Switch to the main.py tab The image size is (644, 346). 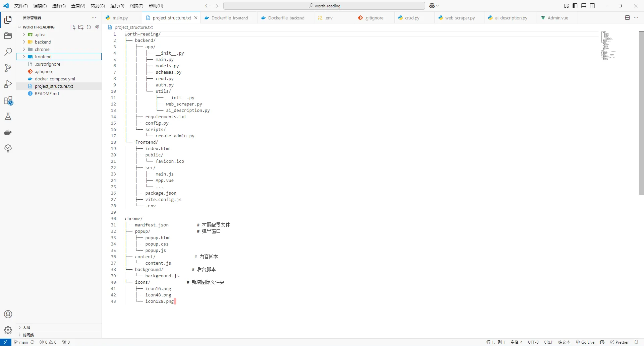click(122, 18)
